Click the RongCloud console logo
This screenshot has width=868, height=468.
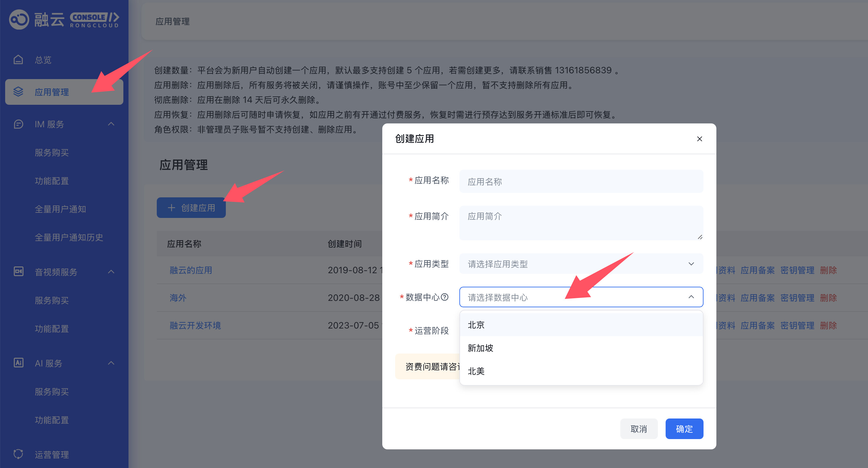tap(64, 20)
